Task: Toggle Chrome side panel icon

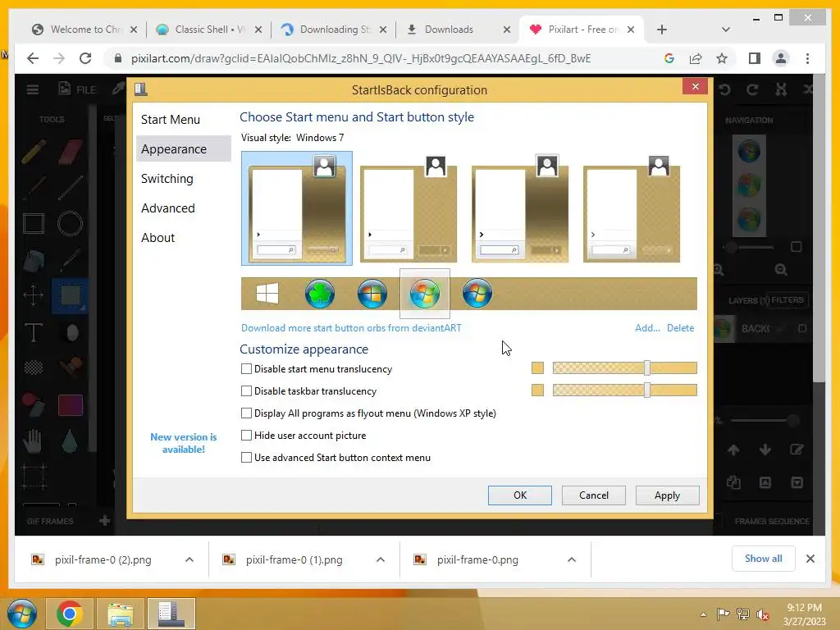Action: [x=755, y=58]
